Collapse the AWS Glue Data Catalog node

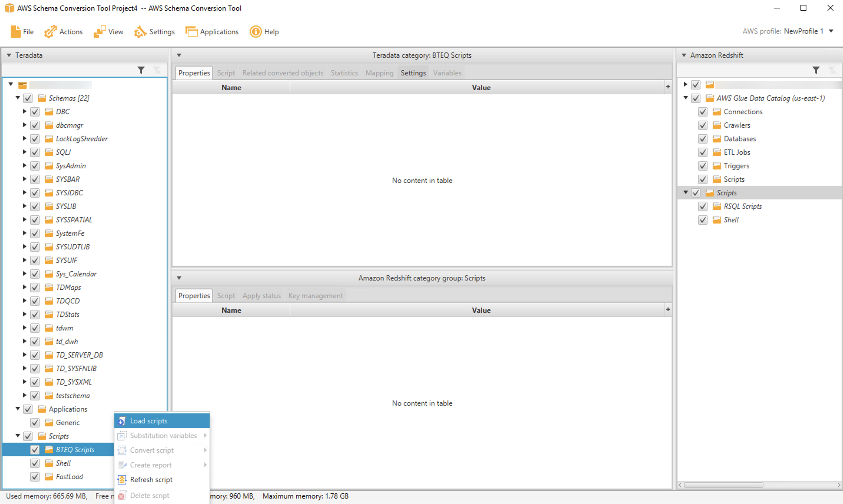click(x=686, y=98)
